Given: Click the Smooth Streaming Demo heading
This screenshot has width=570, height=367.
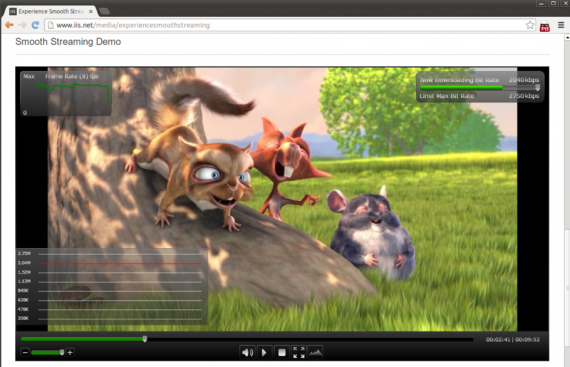Looking at the screenshot, I should (68, 42).
